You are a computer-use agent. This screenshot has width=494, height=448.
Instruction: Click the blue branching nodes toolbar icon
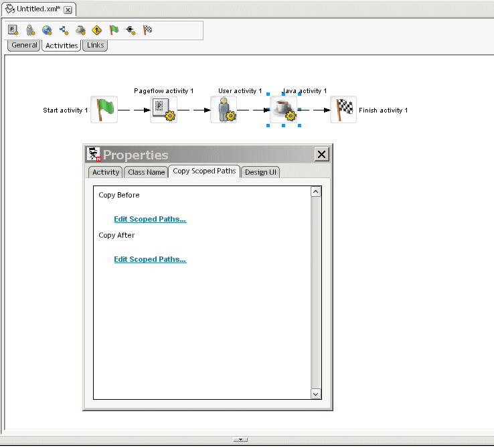64,30
